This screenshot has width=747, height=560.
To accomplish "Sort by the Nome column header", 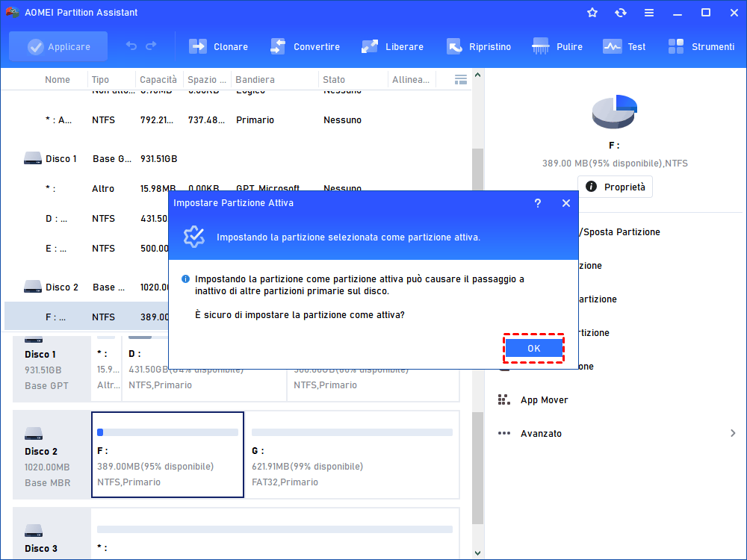I will click(x=58, y=80).
